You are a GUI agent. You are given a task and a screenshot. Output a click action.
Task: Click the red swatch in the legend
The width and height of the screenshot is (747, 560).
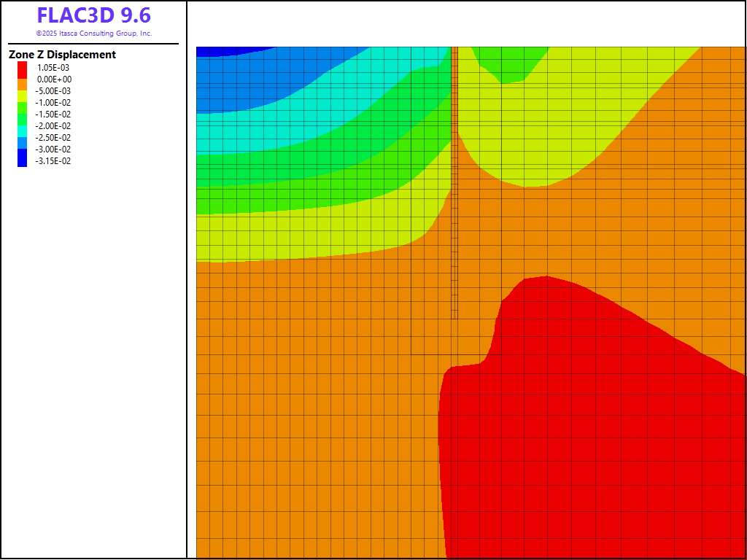[22, 67]
